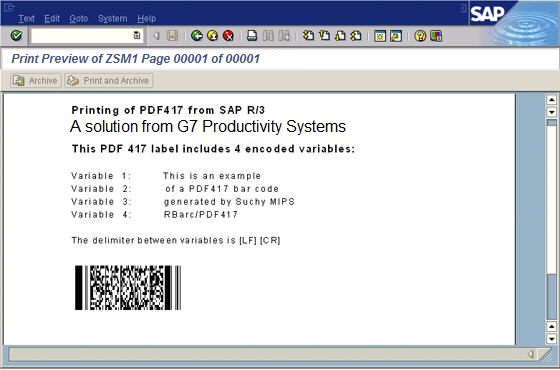
Task: Click the Print icon in the toolbar
Action: tap(252, 35)
